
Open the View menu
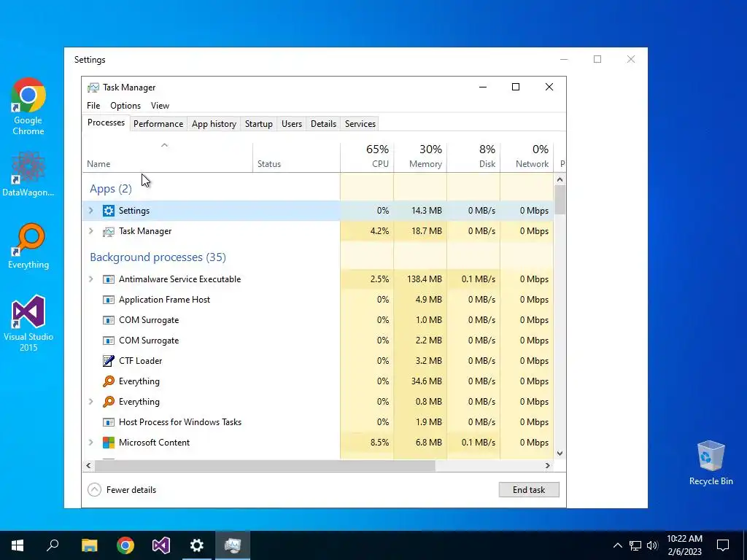point(160,106)
